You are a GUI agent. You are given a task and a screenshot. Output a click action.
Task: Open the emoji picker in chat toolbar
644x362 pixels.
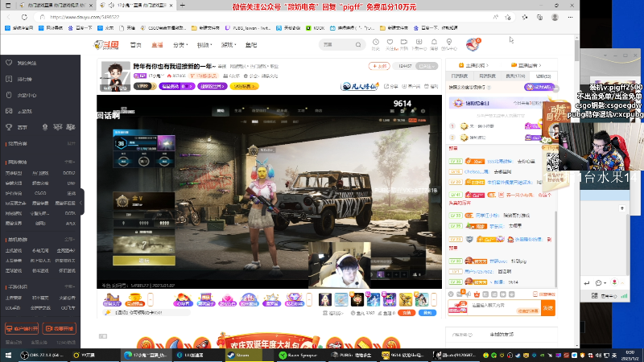click(x=451, y=294)
